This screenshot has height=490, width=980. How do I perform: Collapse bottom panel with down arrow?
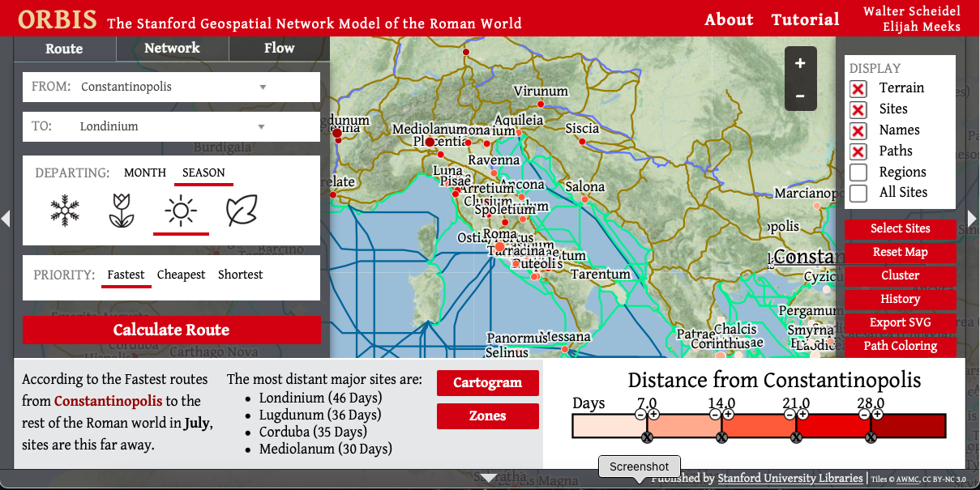[x=489, y=478]
